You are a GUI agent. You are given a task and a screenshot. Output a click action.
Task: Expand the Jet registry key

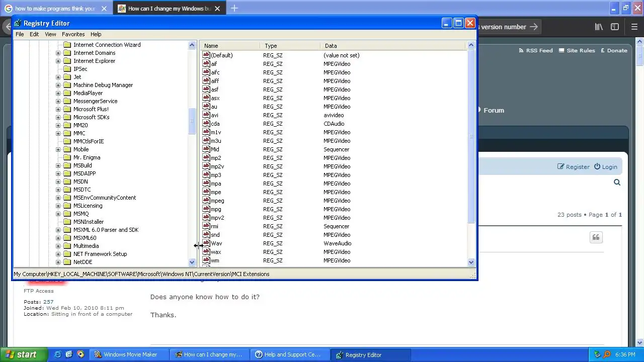[58, 77]
